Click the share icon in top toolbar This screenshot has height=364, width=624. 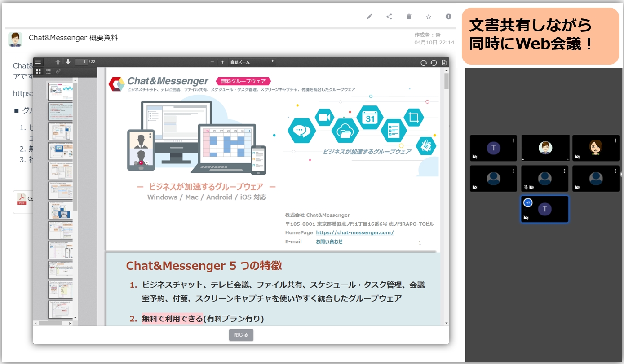pos(389,17)
